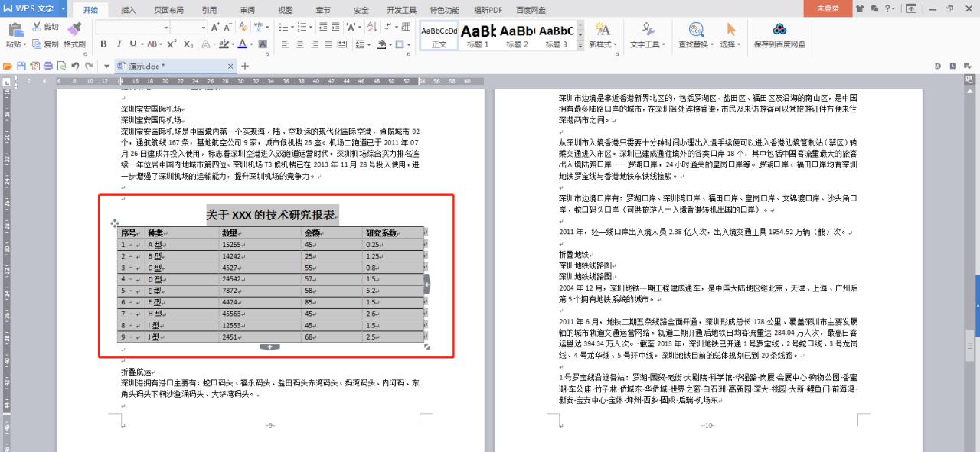Apply the 标题 2 style
980x452 pixels.
click(x=517, y=35)
